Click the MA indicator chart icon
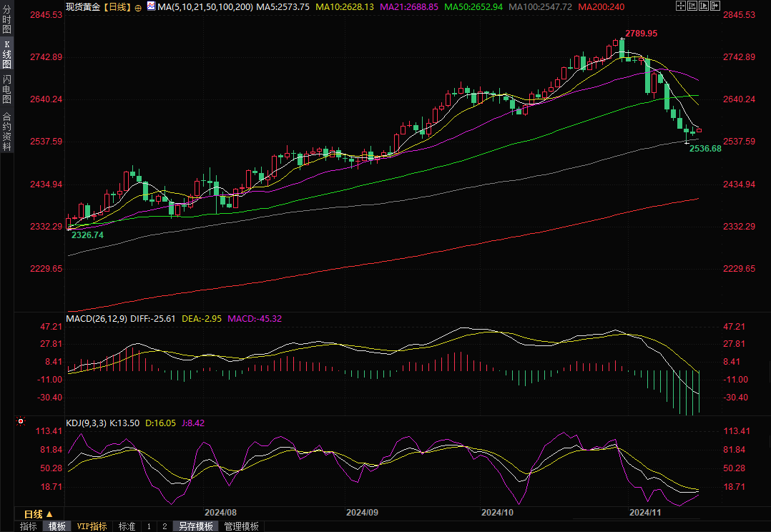Image resolution: width=771 pixels, height=532 pixels. click(x=150, y=6)
